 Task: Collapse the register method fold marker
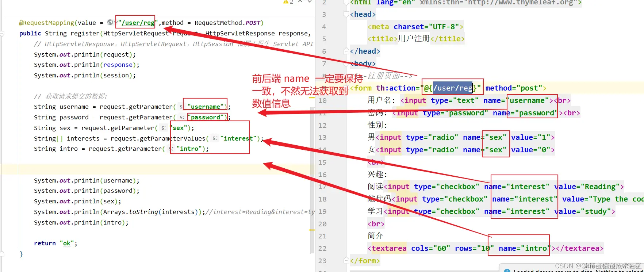point(2,34)
